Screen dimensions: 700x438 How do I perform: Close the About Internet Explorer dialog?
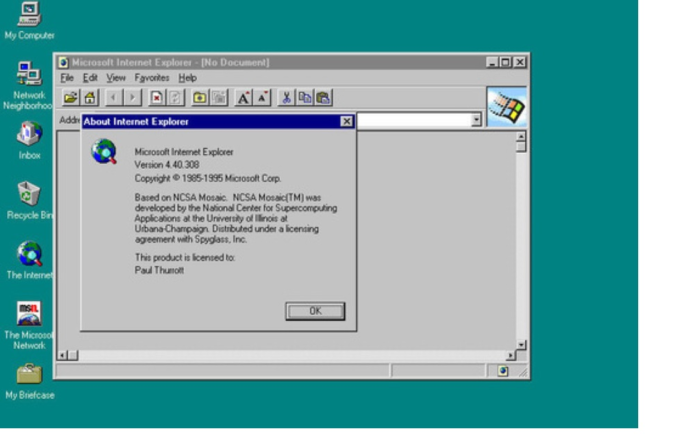click(346, 121)
